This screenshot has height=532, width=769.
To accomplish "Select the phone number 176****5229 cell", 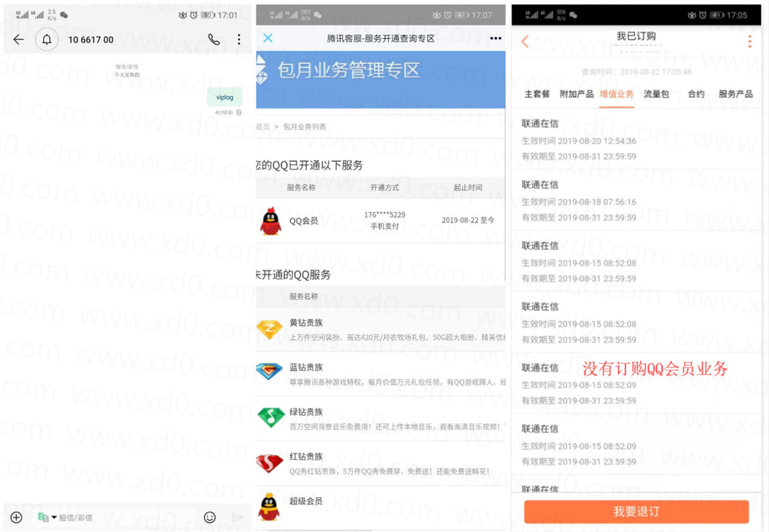I will 384,215.
